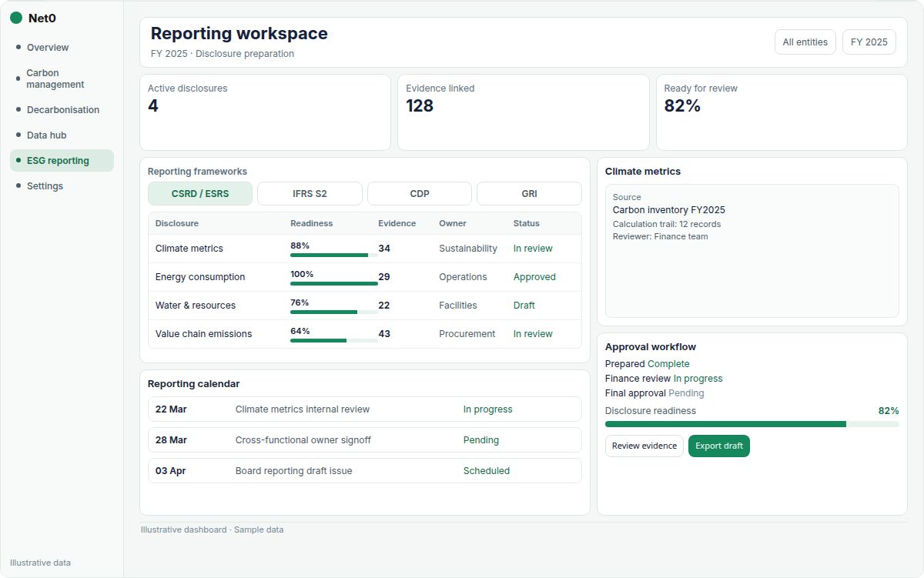Open the Evidence linked 128 card
The image size is (924, 578).
tap(524, 112)
